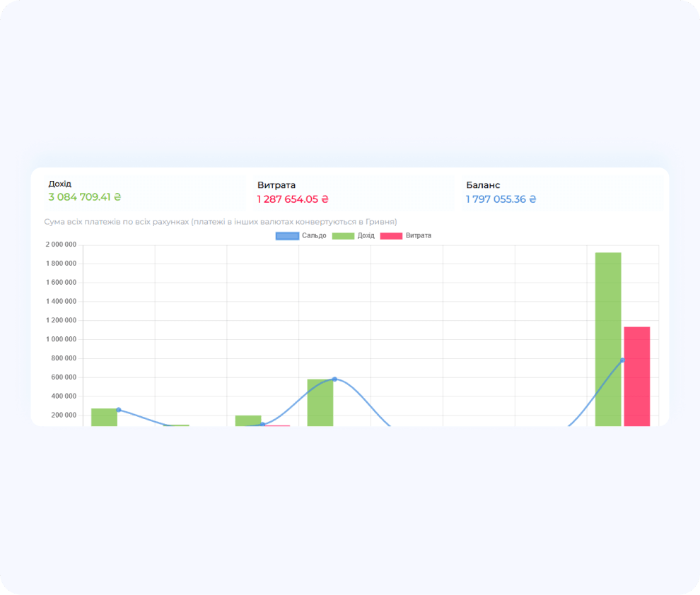Click the red Витрата legend color box
Screen dimensions: 700x595
click(391, 235)
